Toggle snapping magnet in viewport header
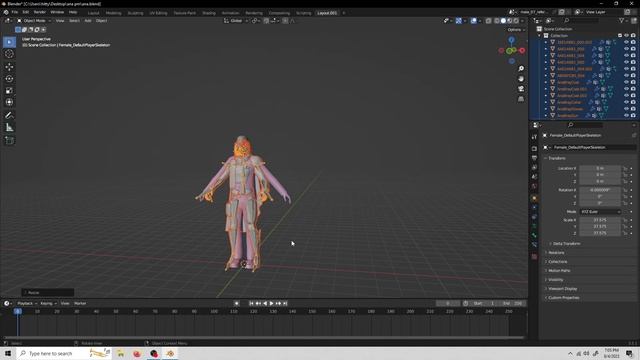This screenshot has height=360, width=640. 266,21
